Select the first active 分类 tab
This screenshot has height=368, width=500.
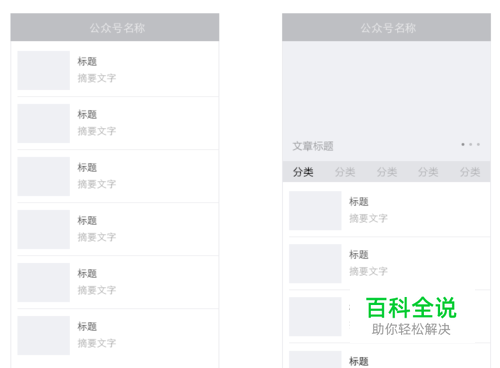coord(303,172)
